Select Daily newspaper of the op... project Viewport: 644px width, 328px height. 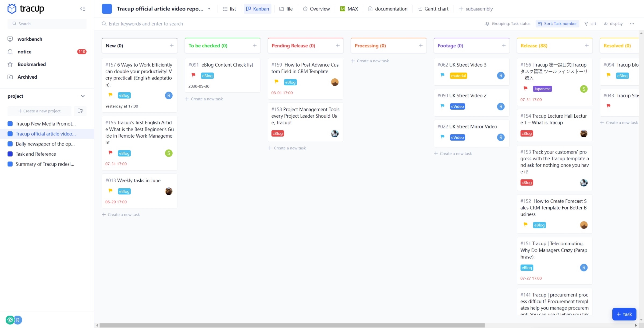[x=45, y=144]
